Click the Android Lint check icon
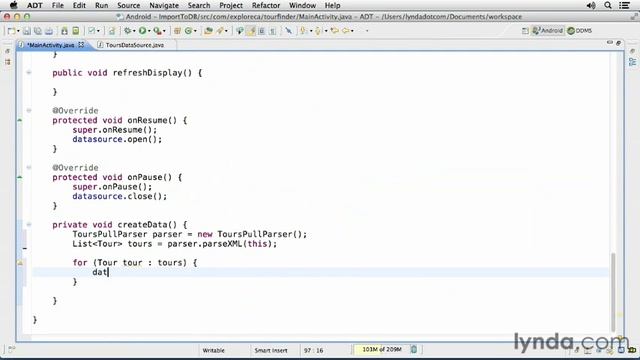This screenshot has width=640, height=360. point(92,31)
